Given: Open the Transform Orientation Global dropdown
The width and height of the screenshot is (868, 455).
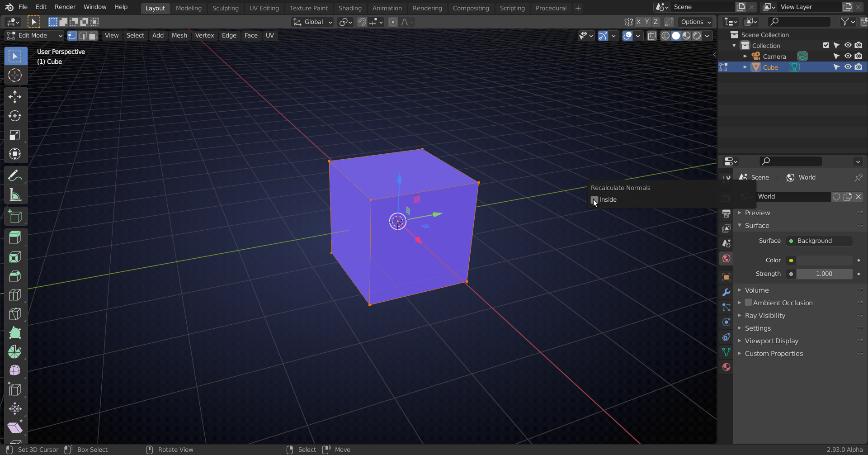Looking at the screenshot, I should [312, 22].
